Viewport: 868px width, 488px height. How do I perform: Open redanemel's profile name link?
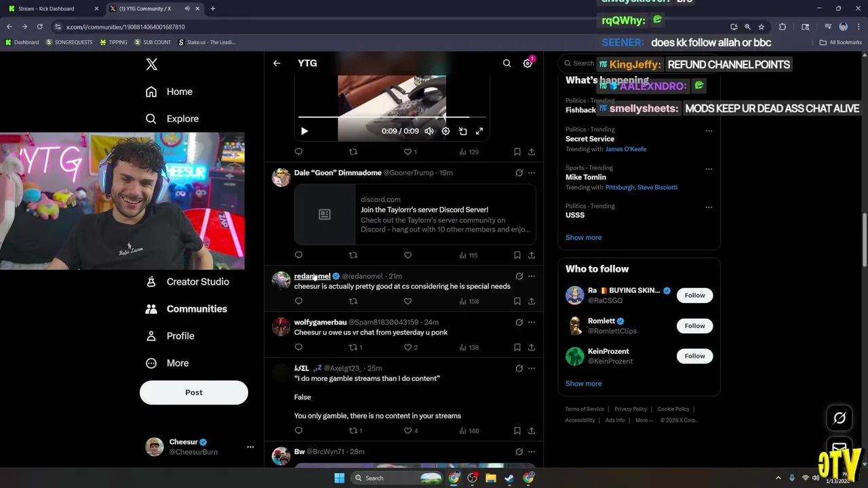coord(312,276)
